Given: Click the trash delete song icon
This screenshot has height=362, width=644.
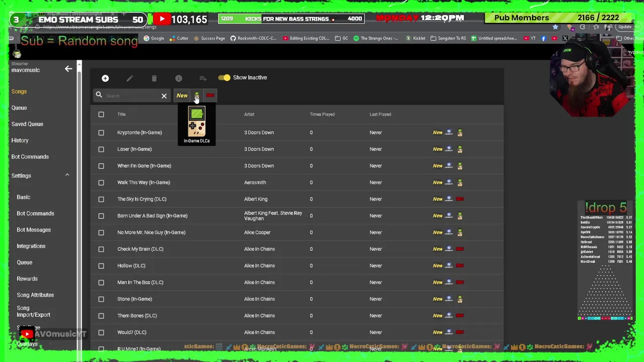Looking at the screenshot, I should 154,78.
